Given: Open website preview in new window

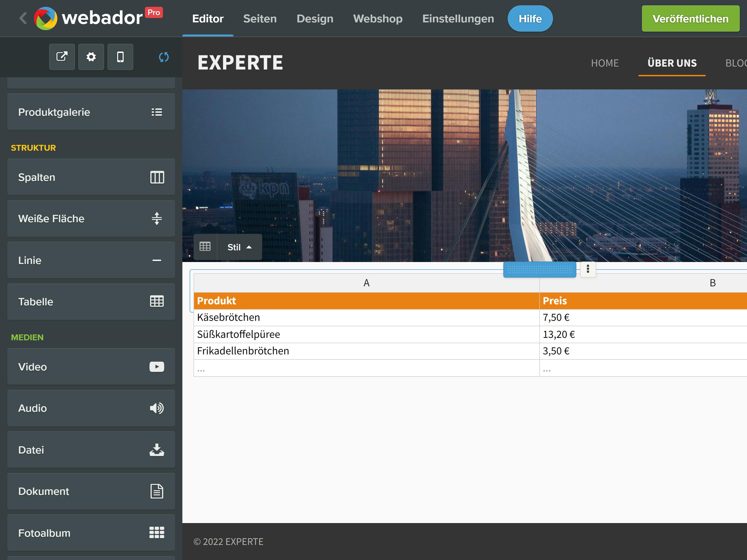Looking at the screenshot, I should [62, 57].
